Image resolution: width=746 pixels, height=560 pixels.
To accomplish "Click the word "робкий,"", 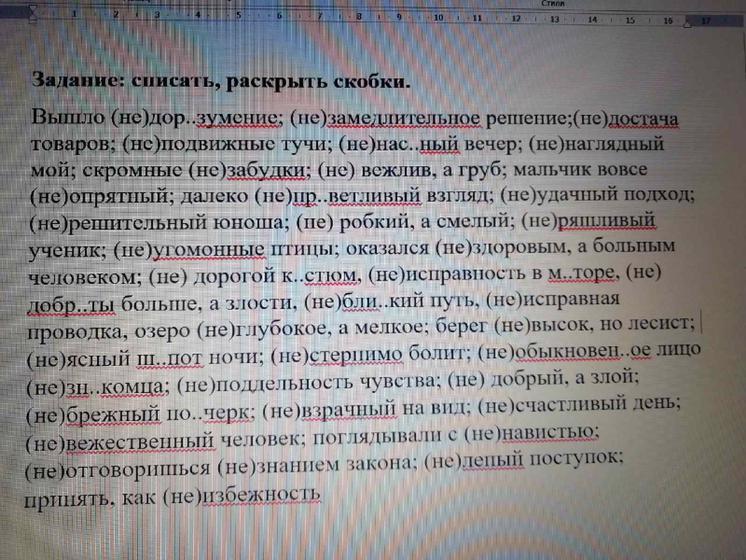I will pyautogui.click(x=376, y=222).
